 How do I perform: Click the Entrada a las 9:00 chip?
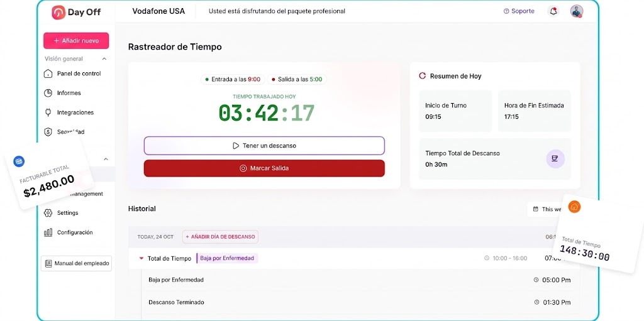coord(233,79)
